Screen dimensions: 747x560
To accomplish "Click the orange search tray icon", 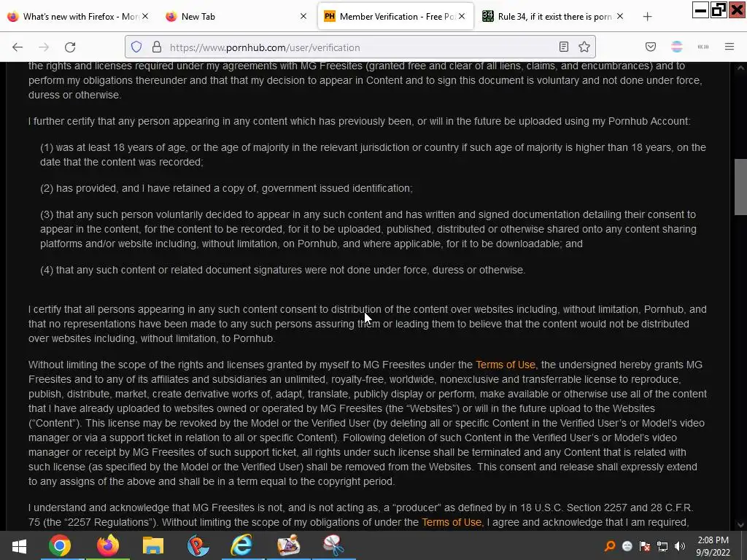I will click(x=610, y=546).
